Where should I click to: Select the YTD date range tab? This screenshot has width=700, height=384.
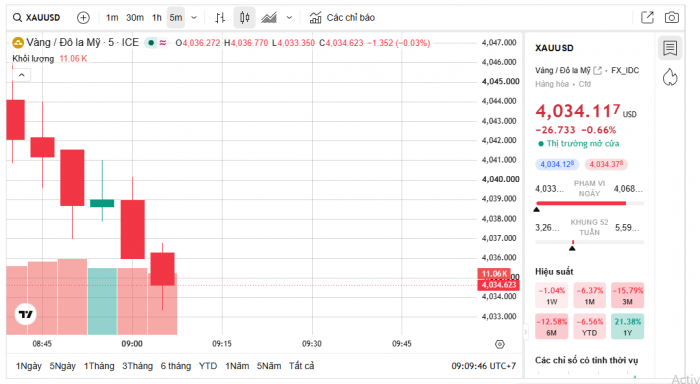[x=208, y=366]
